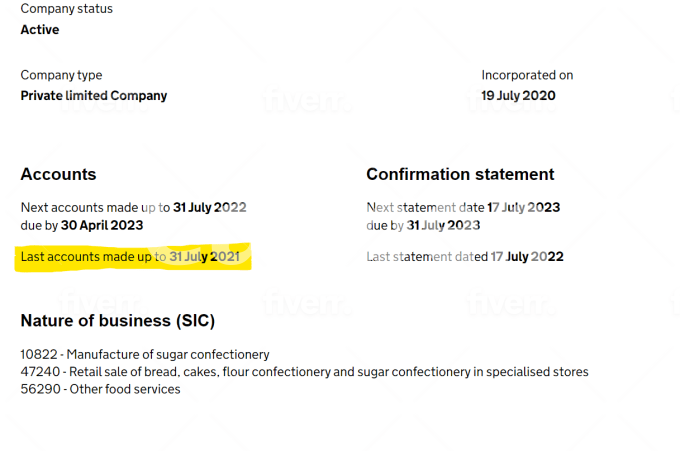Select the Active status text
The width and height of the screenshot is (680, 451).
(x=40, y=30)
